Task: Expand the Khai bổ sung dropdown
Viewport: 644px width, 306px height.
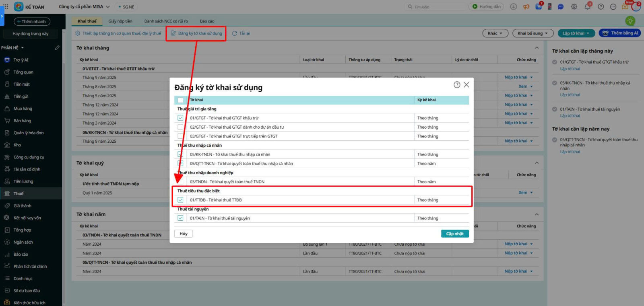Action: pyautogui.click(x=533, y=33)
